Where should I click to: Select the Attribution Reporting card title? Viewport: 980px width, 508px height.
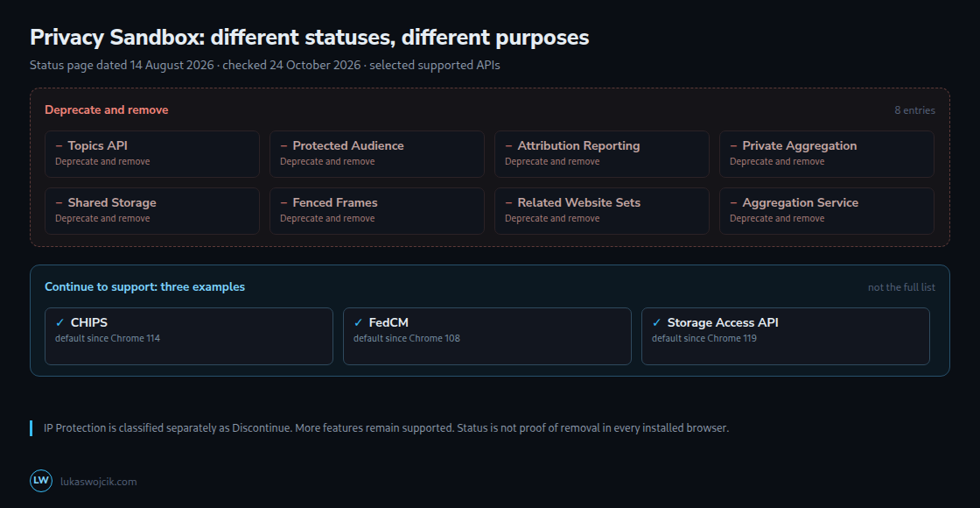[x=578, y=145]
